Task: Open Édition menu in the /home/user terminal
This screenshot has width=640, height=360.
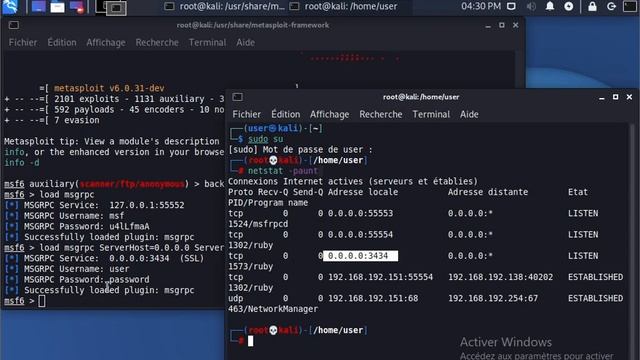Action: click(x=285, y=114)
